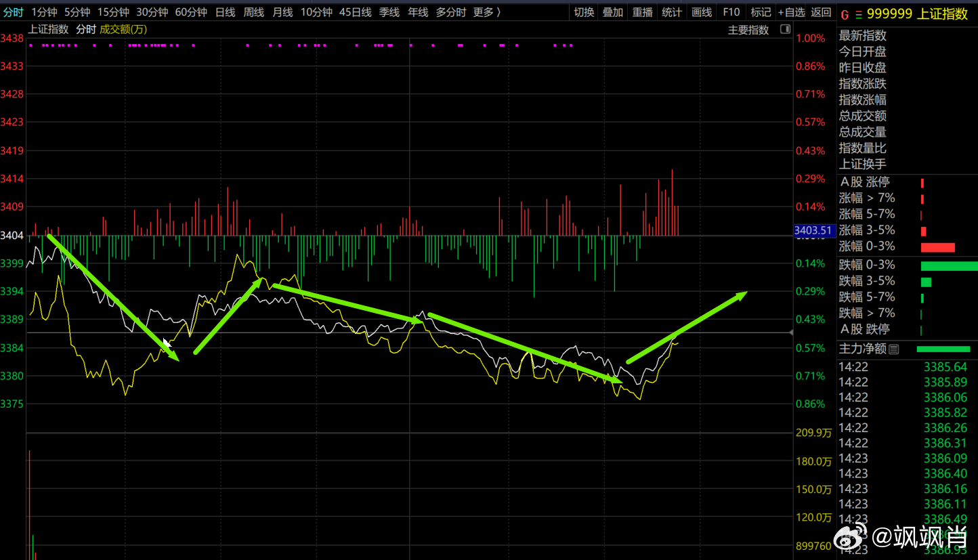The height and width of the screenshot is (560, 978).
Task: Select the 30分钟 period tab
Action: click(152, 12)
